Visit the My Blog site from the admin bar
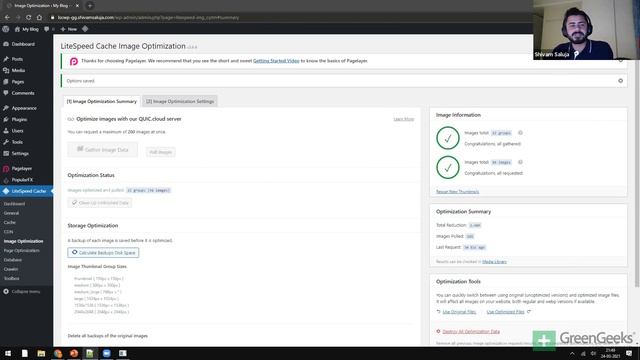The height and width of the screenshot is (360, 640). pos(27,29)
